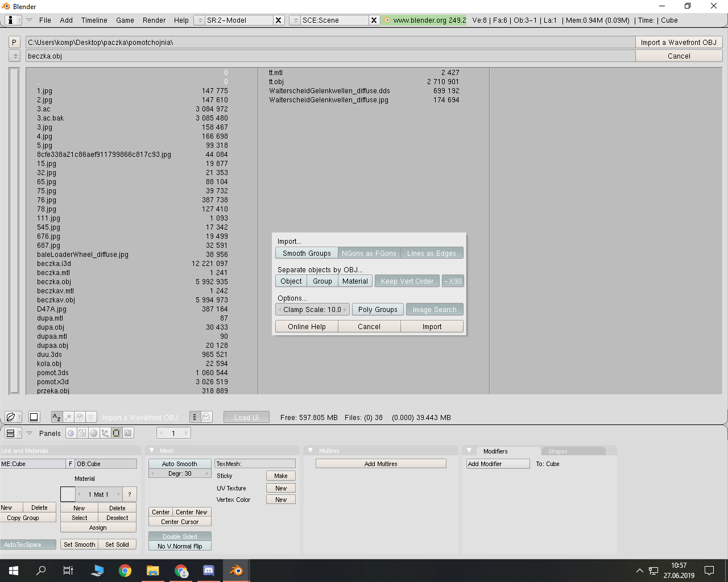Sort files by time using the clock icon

80,417
